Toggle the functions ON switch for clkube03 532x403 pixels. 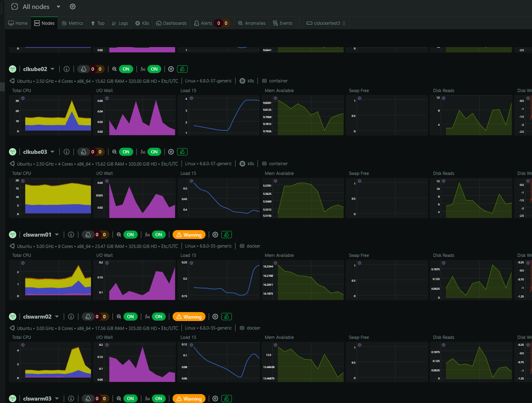(x=154, y=152)
